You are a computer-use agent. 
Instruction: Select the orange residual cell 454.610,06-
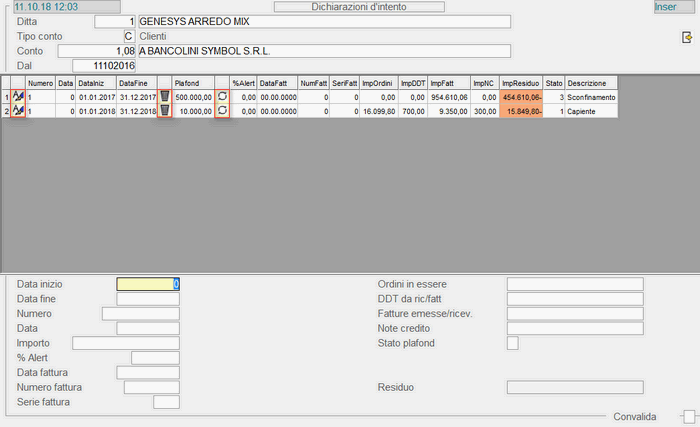pos(521,97)
